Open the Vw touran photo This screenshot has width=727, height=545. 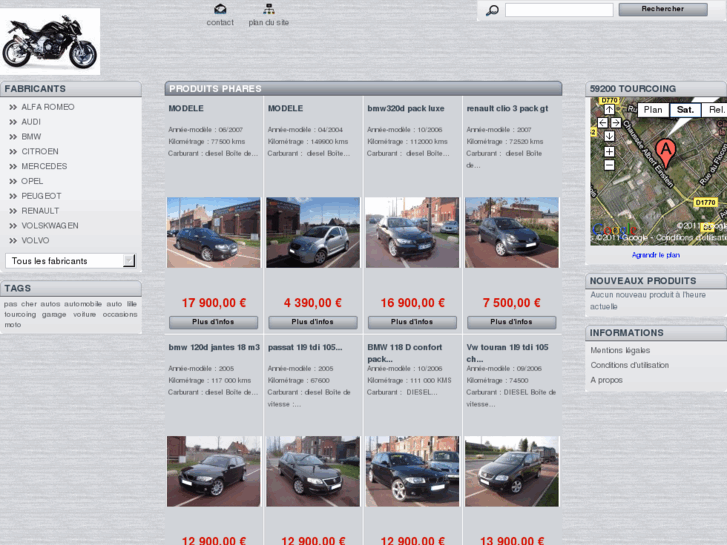(512, 471)
